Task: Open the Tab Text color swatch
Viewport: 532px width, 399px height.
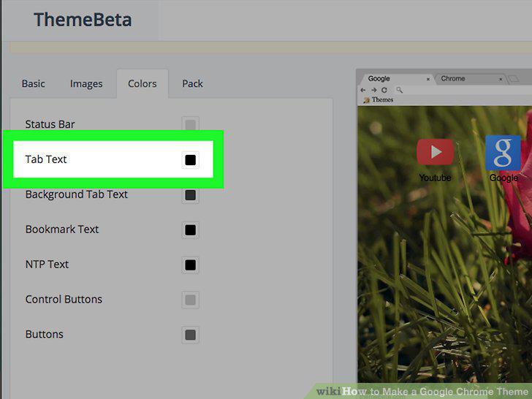Action: [190, 160]
